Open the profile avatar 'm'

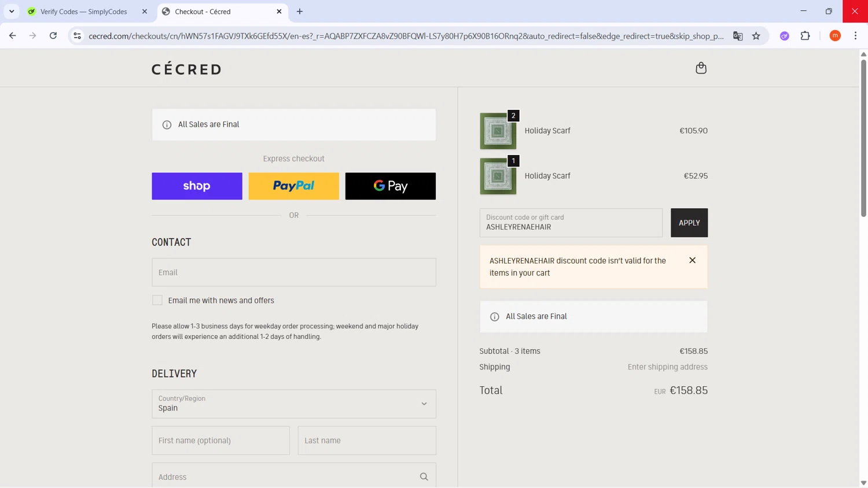pyautogui.click(x=835, y=36)
